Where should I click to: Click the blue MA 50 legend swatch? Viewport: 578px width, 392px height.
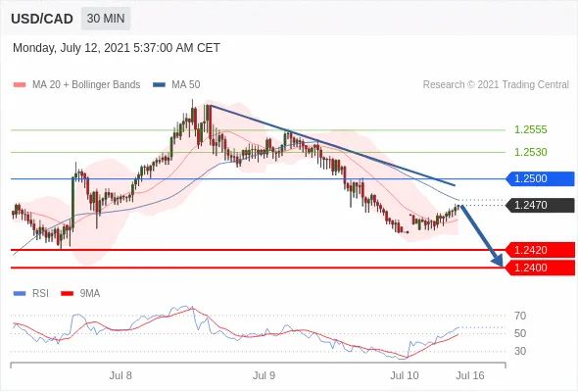(159, 85)
